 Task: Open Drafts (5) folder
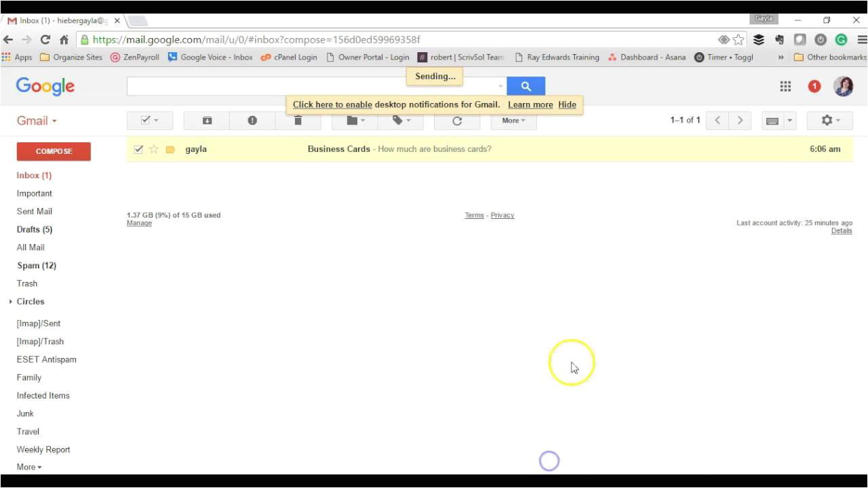pos(35,230)
